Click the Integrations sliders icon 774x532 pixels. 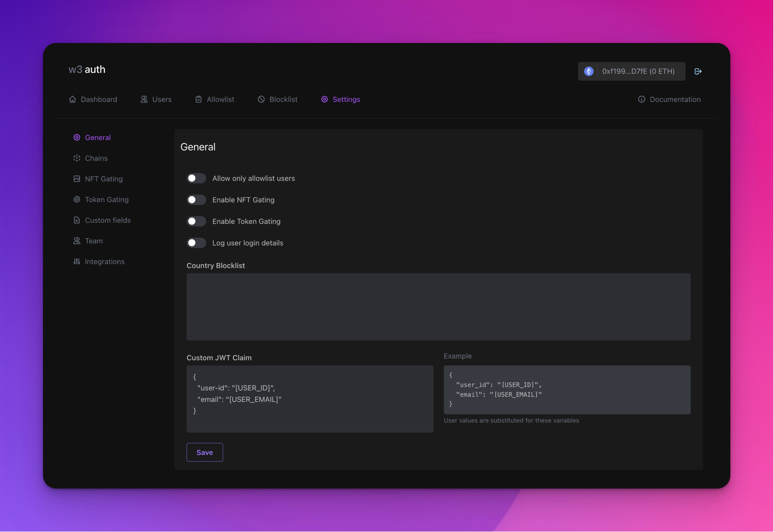77,261
